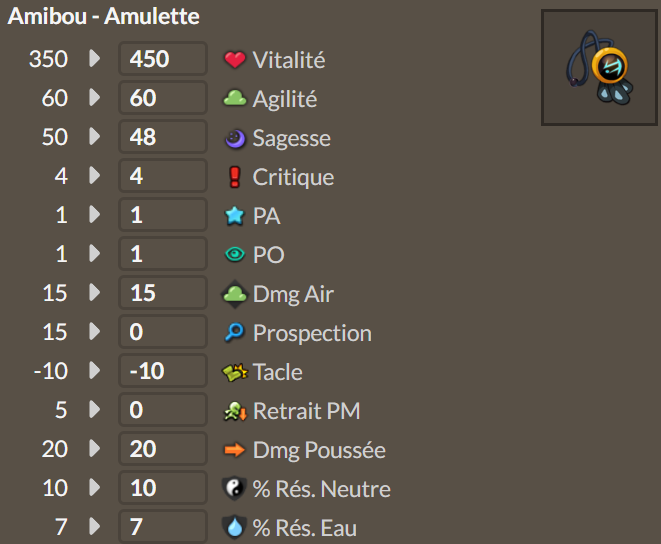Click the Sagesse input field showing 48
Screen dimensions: 661x544
(163, 137)
